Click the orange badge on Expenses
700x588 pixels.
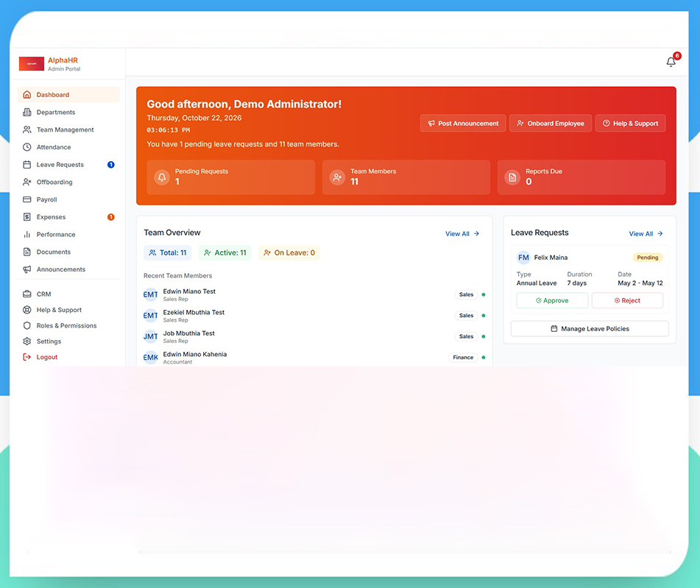click(x=110, y=217)
